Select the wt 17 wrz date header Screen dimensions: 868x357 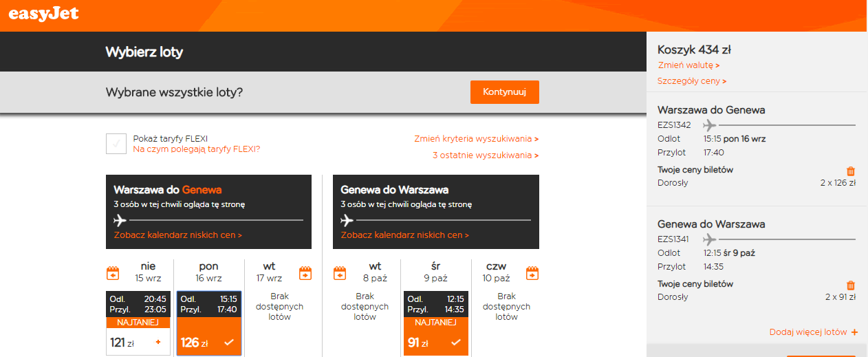pyautogui.click(x=269, y=272)
